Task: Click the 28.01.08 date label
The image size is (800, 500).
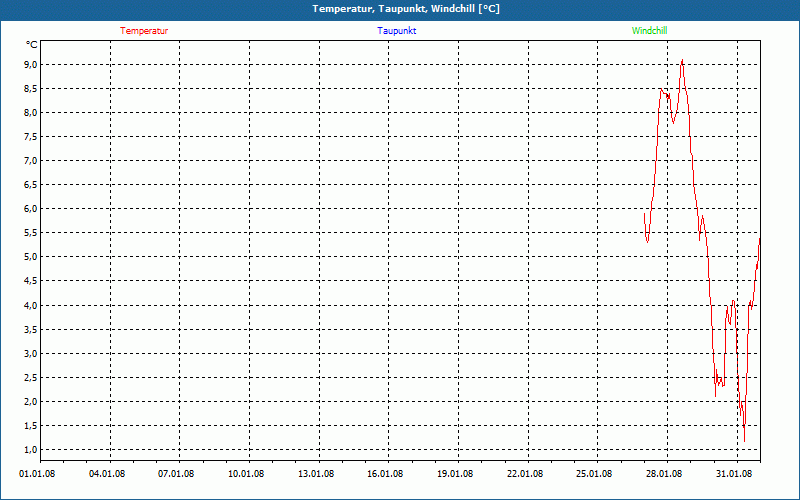Action: (664, 473)
